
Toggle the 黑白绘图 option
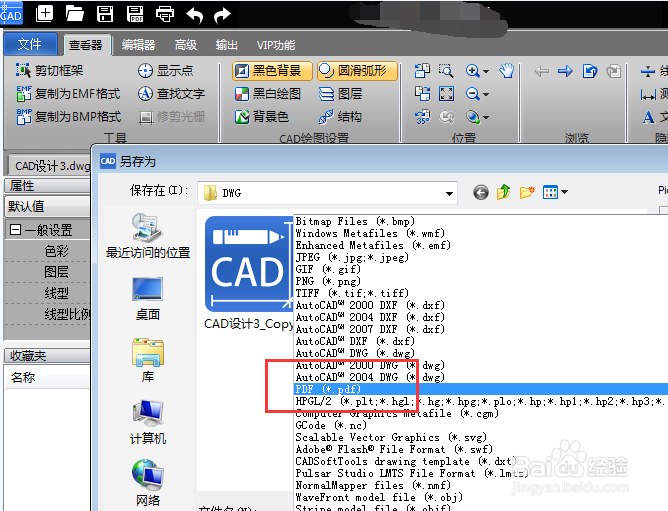tap(268, 94)
